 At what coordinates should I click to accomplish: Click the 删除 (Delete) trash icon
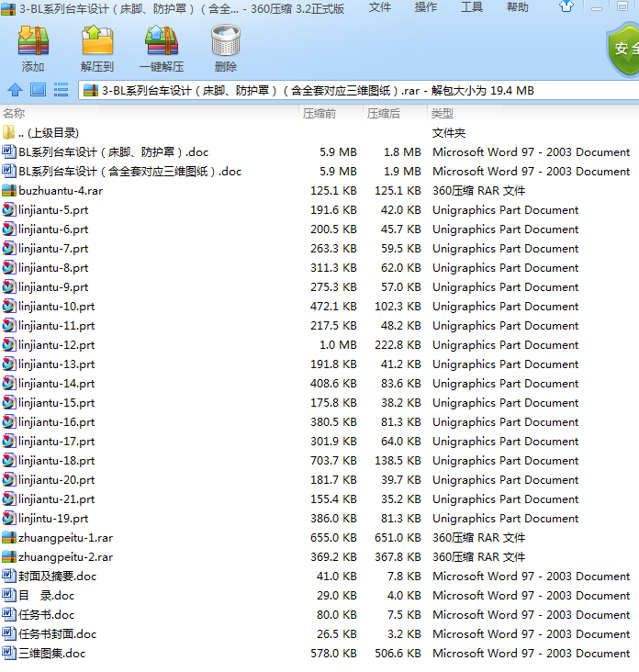click(x=226, y=41)
